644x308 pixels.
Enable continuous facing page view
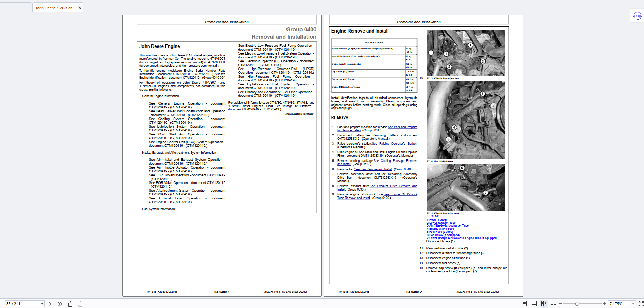[x=553, y=304]
